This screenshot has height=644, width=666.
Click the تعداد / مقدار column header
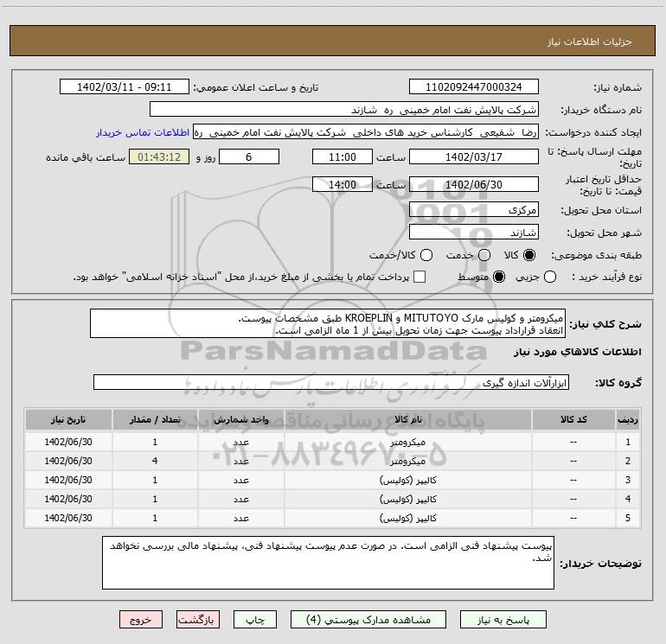click(155, 419)
